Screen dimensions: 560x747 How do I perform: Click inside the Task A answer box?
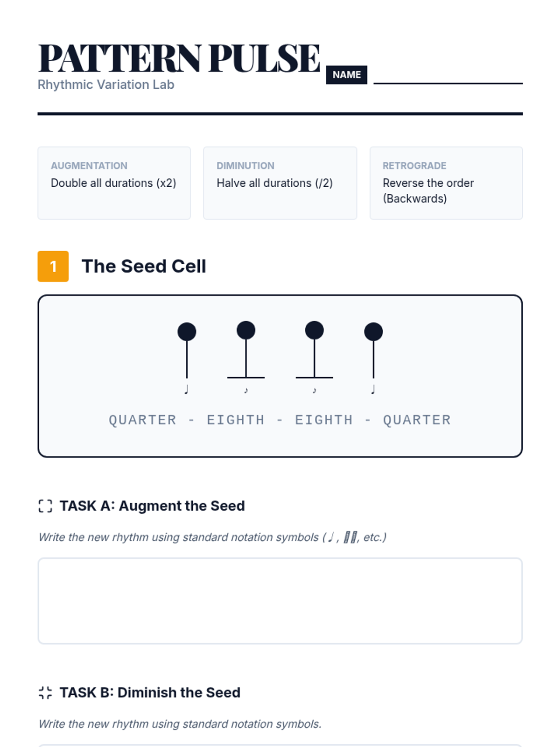pyautogui.click(x=280, y=601)
